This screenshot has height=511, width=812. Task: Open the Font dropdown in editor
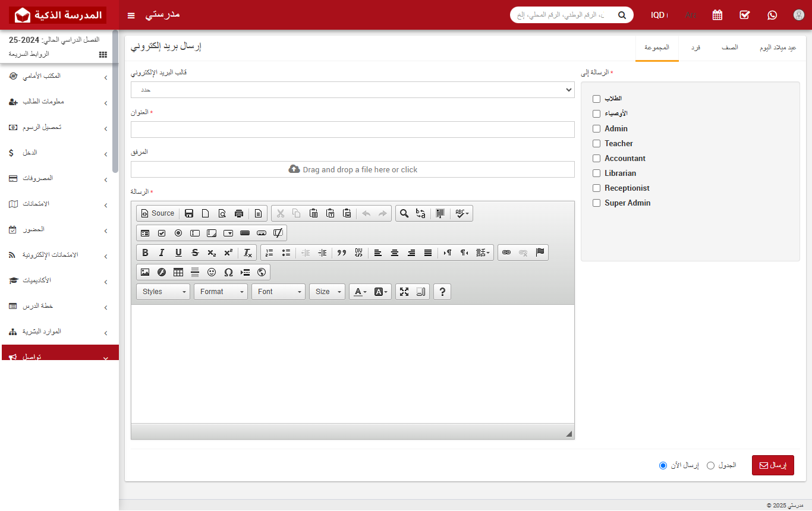[278, 292]
